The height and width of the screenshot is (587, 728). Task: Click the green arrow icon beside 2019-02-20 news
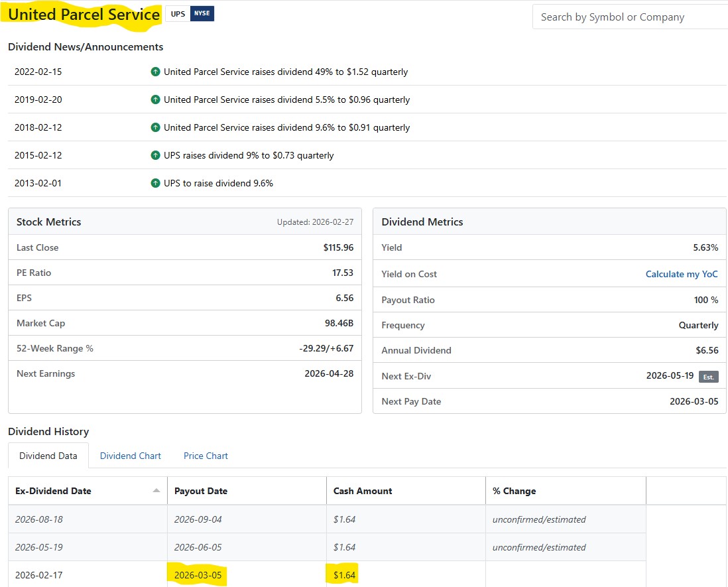pos(155,99)
